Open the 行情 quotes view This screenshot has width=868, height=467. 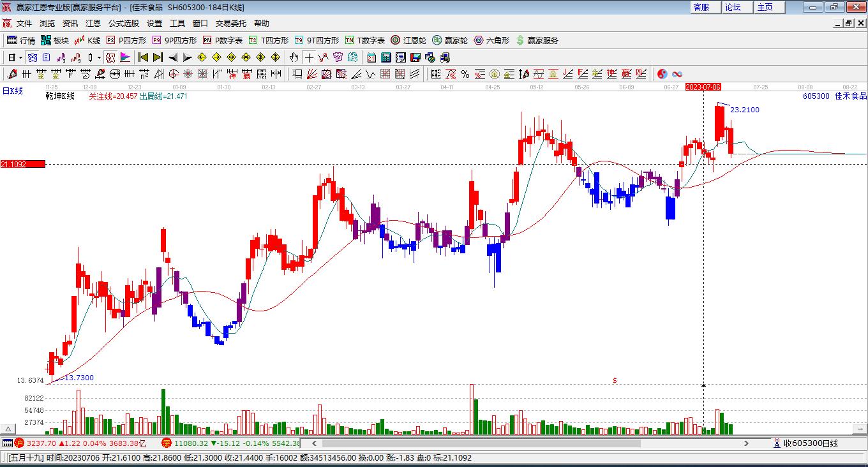click(21, 40)
